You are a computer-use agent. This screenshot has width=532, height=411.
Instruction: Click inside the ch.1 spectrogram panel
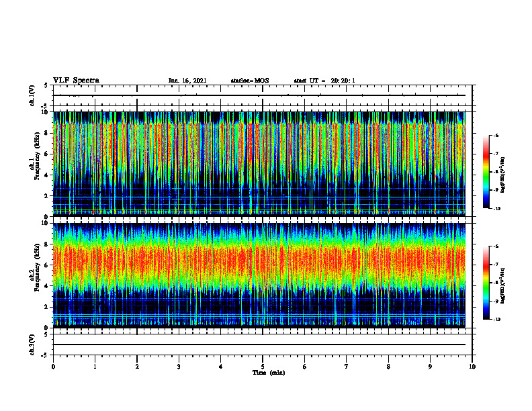[259, 163]
